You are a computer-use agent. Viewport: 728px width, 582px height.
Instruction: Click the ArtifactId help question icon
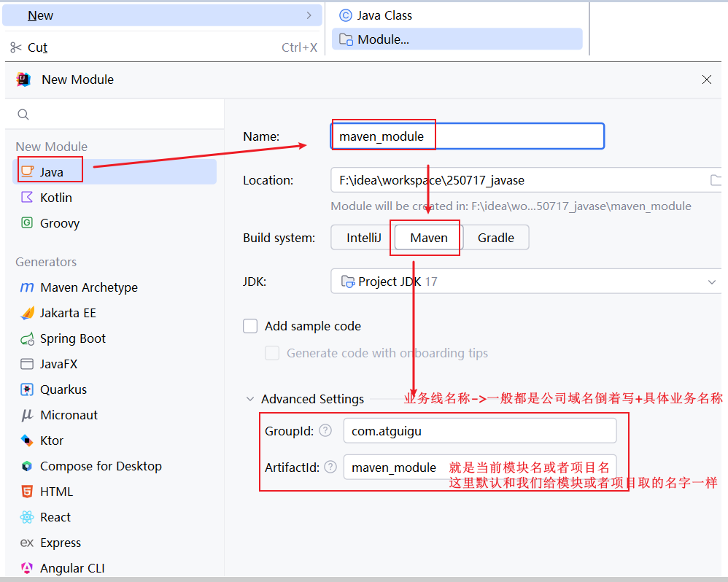coord(330,467)
